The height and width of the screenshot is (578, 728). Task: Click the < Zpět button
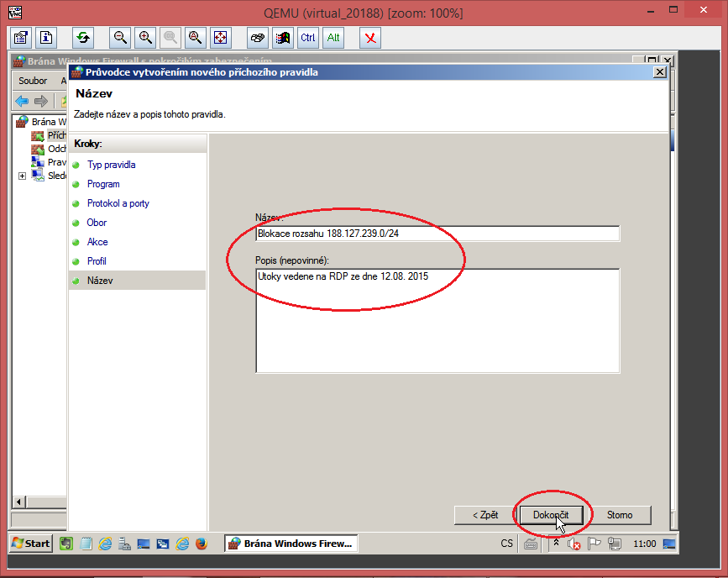tap(485, 515)
